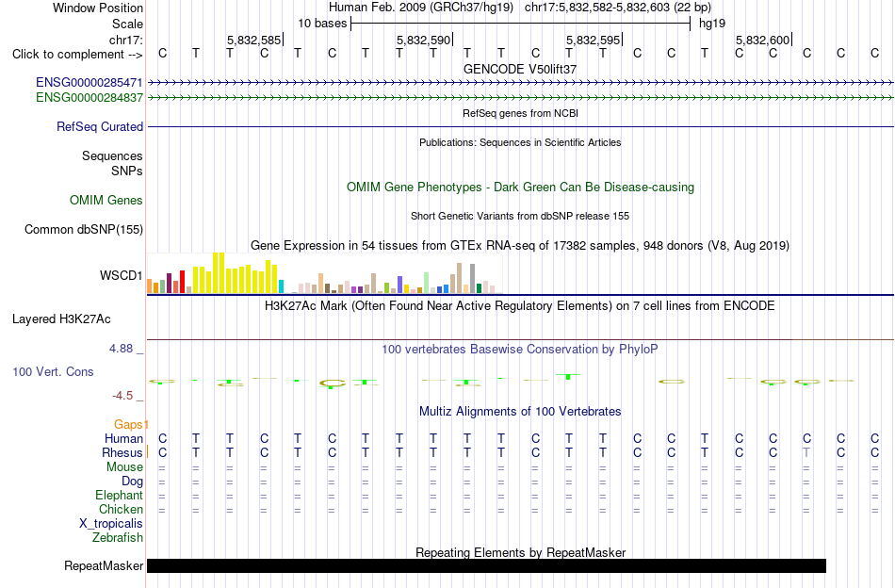Click the SNPs subtrack label
The image size is (895, 588).
(x=127, y=171)
